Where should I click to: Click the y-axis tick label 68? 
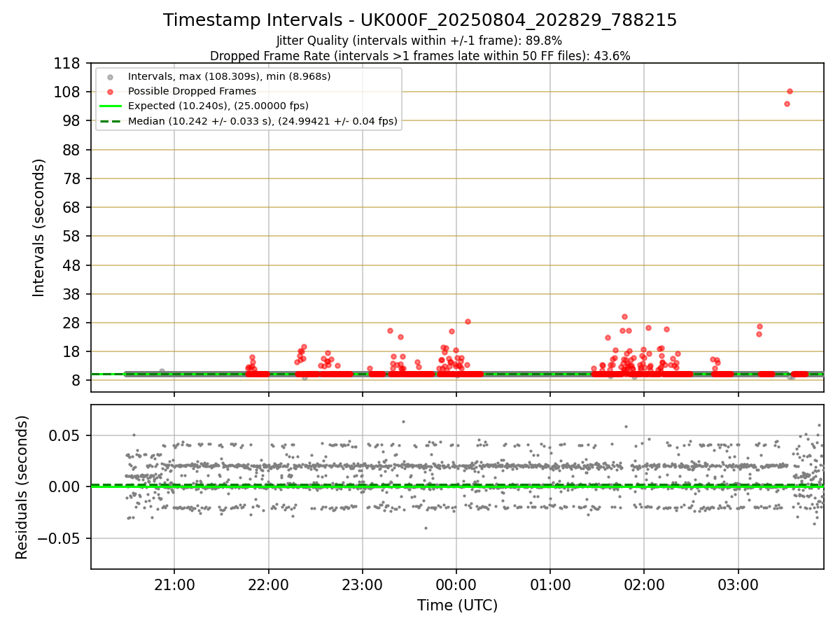(72, 208)
